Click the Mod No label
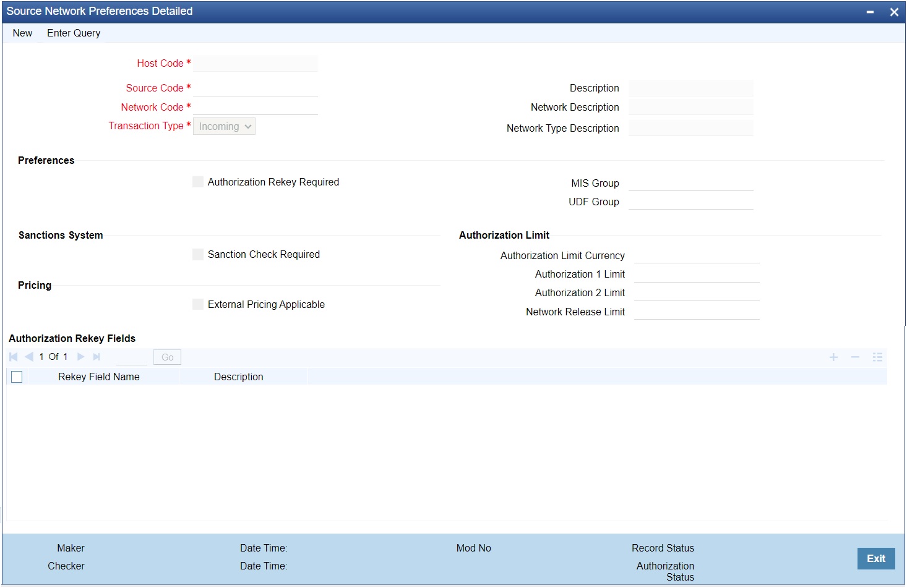 (474, 548)
